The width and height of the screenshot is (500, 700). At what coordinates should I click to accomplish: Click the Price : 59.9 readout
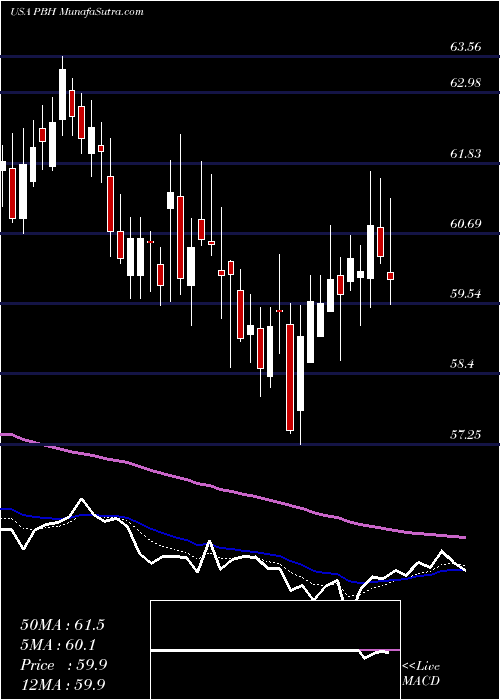[63, 665]
